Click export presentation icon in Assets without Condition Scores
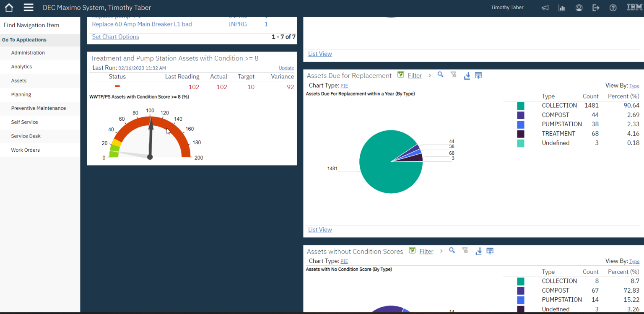 click(490, 251)
